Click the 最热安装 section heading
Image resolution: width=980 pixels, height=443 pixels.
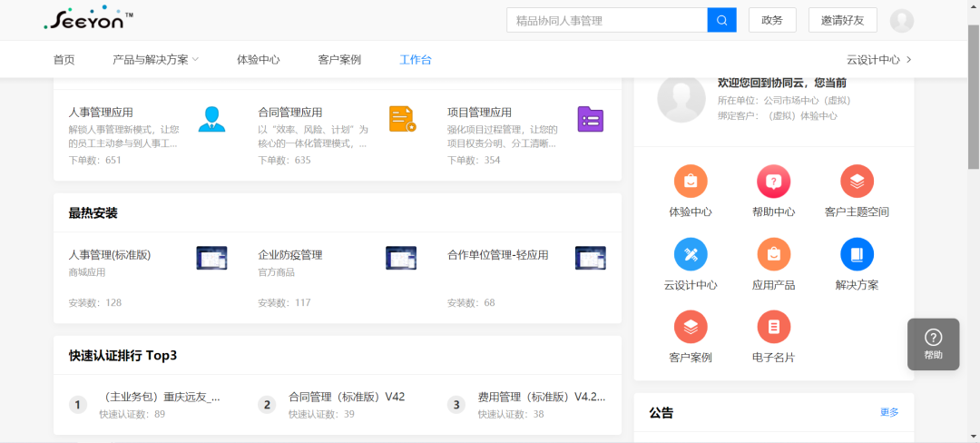point(93,213)
